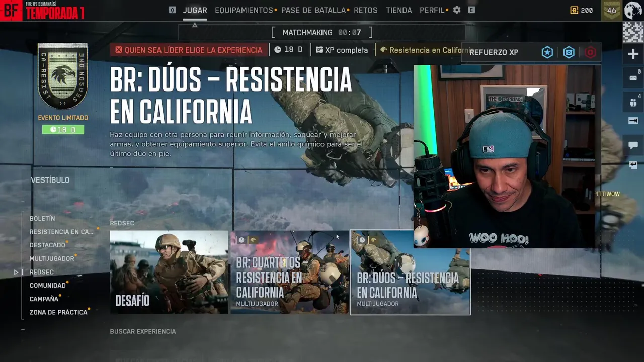Select BOLETÍN in the side menu
Screen dimensions: 644x362
point(42,219)
